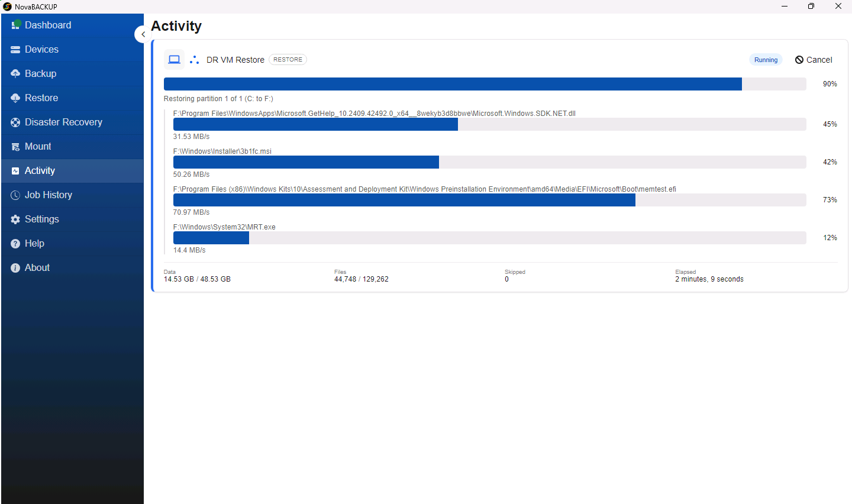Click the RESTORE tag badge
Viewport: 852px width, 504px height.
[x=288, y=60]
